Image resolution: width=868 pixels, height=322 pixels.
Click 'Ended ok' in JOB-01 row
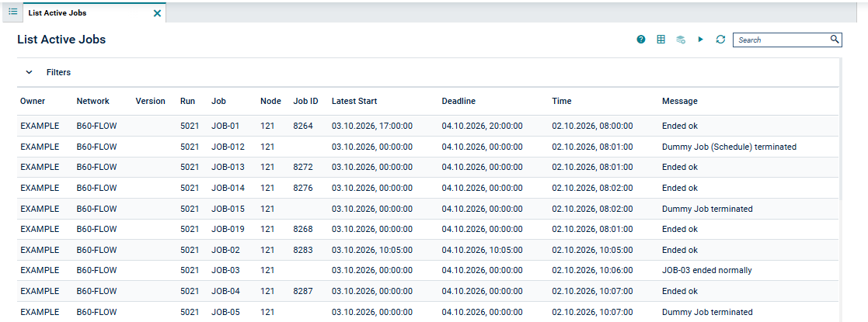(x=680, y=126)
